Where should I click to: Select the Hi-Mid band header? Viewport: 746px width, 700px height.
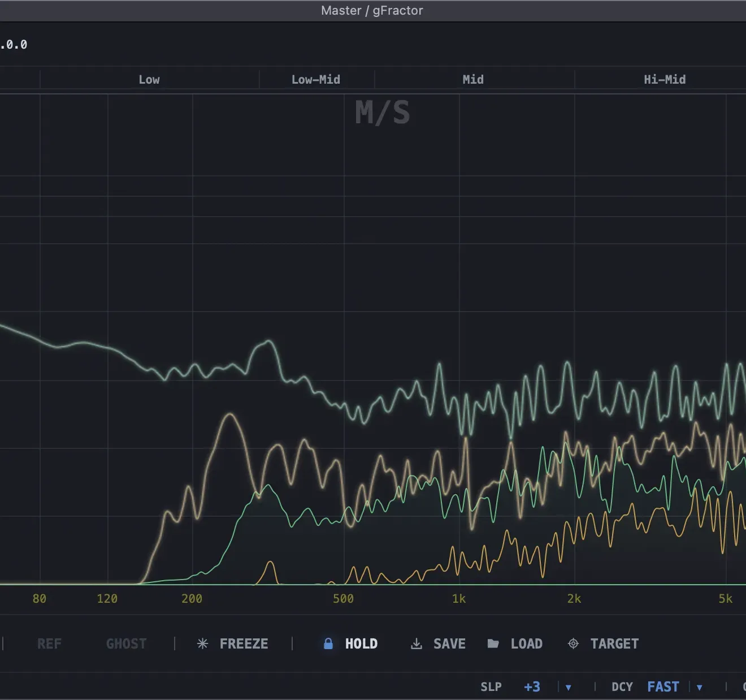pyautogui.click(x=664, y=79)
